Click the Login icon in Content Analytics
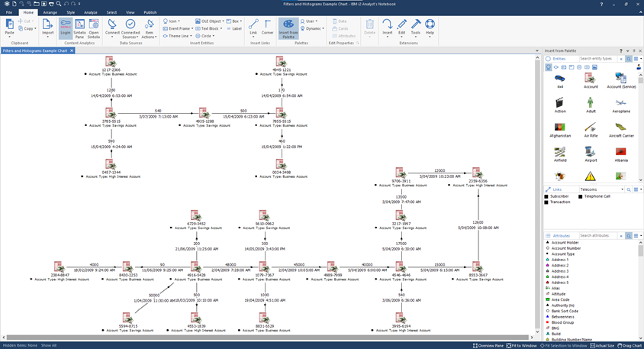644x349 pixels. (66, 28)
